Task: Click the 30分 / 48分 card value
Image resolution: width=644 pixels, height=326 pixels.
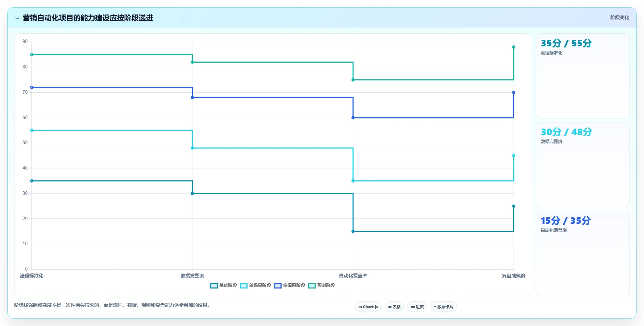Action: tap(566, 132)
